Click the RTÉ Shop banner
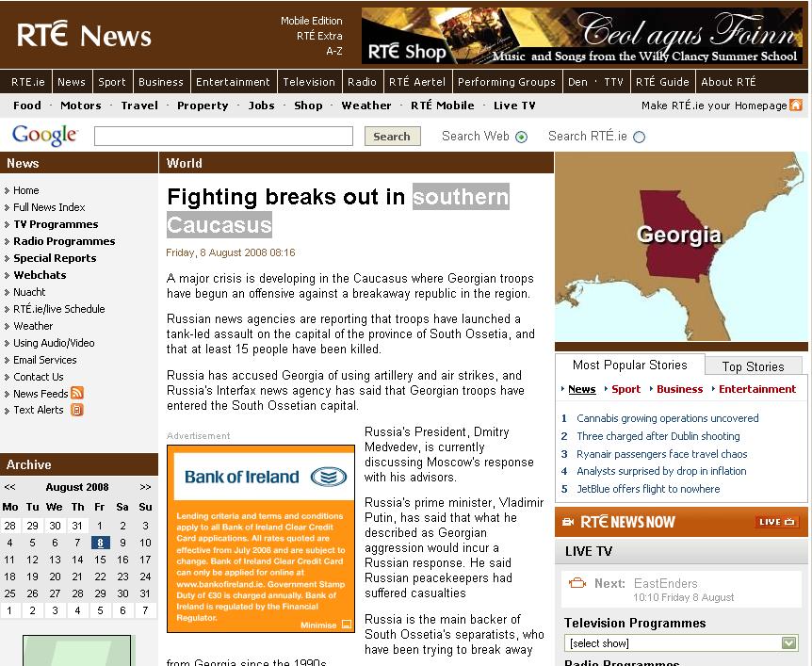Viewport: 812px width, 666px height. click(x=582, y=36)
